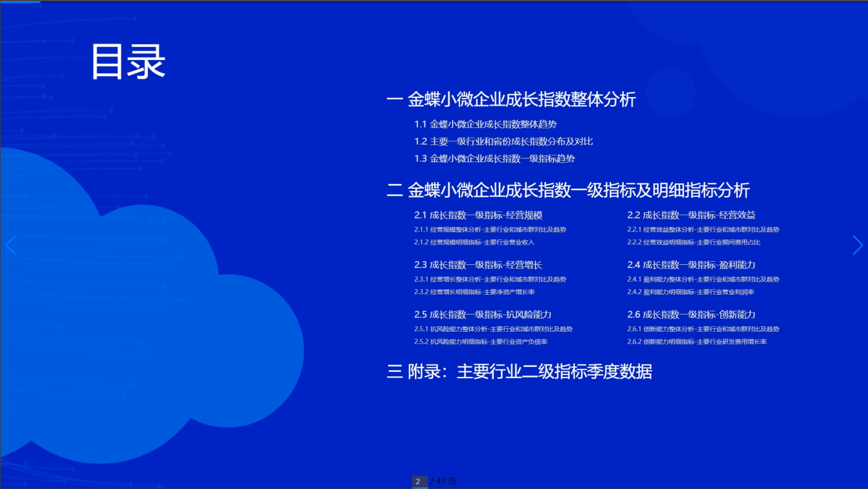This screenshot has width=868, height=489.
Task: Open 1.1 金蝶小微企业成长指数整体趋势
Action: tap(485, 124)
